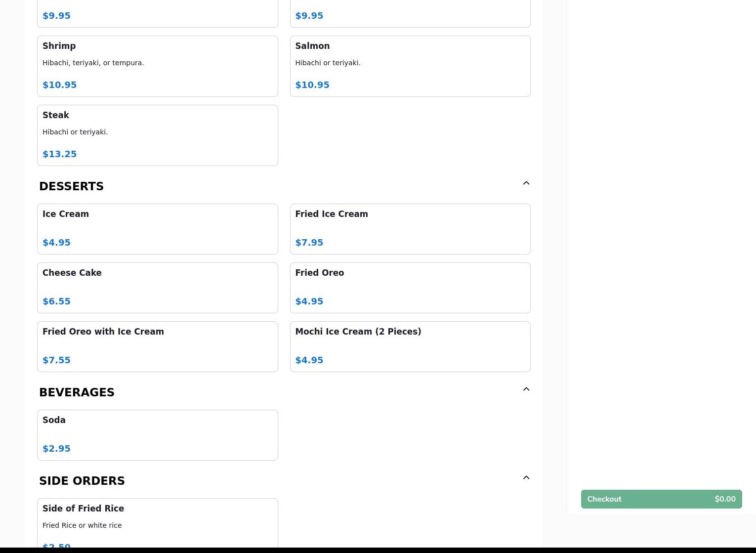Click the $7.55 price label
Viewport: 756px width, 553px height.
click(x=57, y=360)
